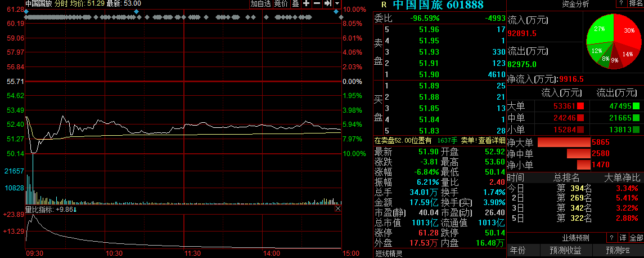Click the sell 5 price 51.96
Image resolution: width=644 pixels, height=258 pixels.
(429, 29)
